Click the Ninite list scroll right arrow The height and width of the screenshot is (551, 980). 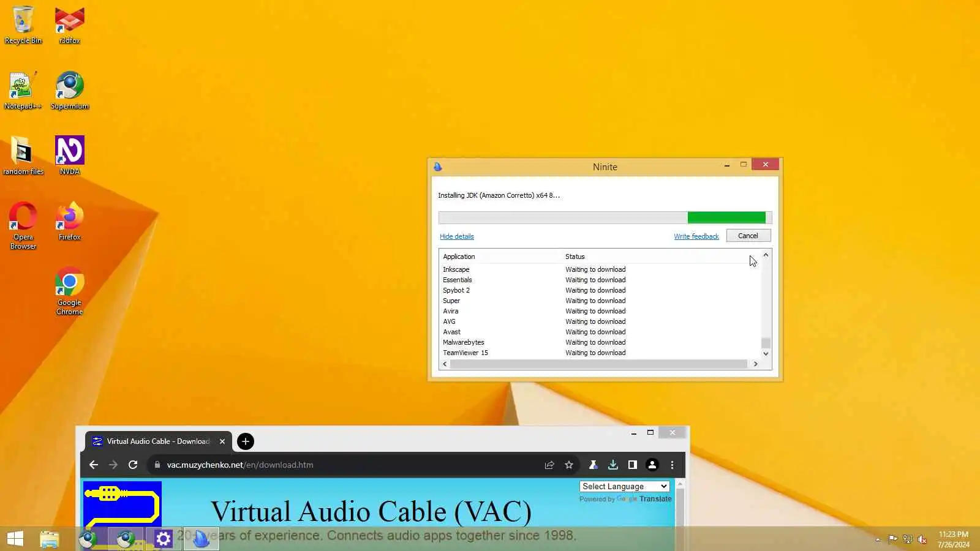coord(755,364)
